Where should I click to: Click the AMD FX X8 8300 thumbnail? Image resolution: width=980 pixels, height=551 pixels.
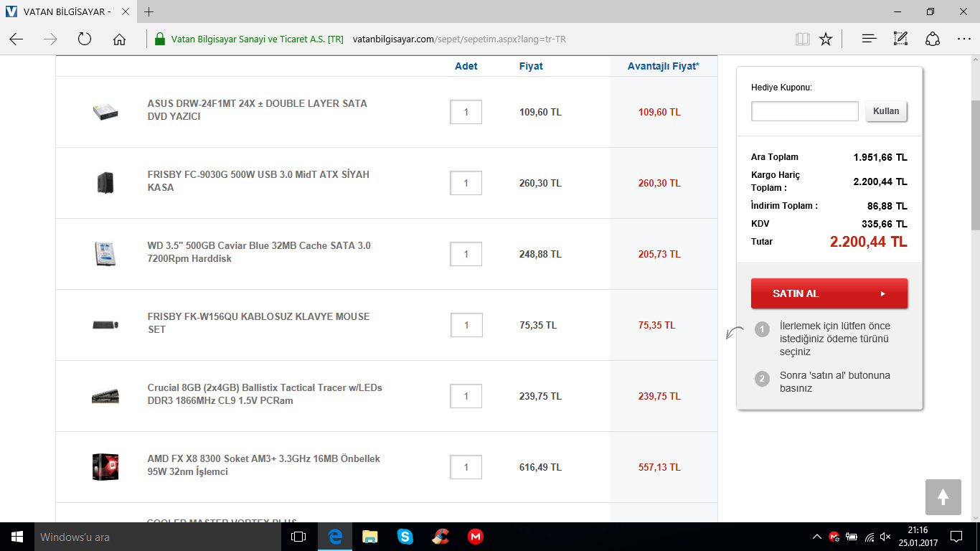pos(105,467)
